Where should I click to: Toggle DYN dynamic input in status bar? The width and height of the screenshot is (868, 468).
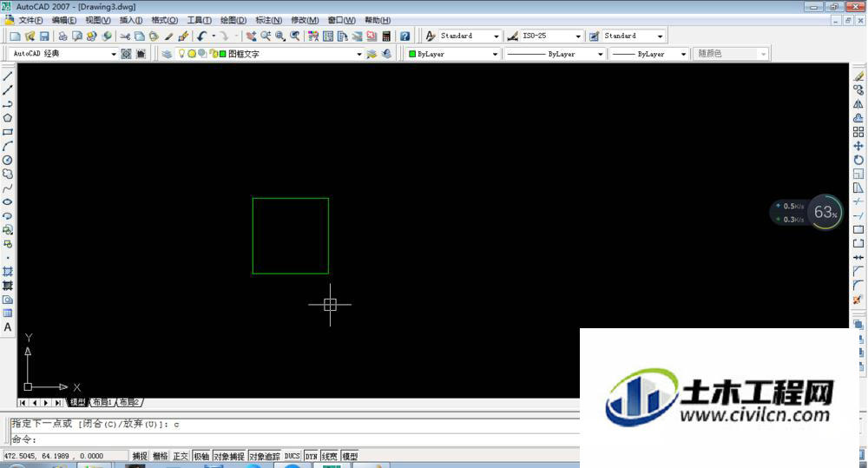pos(311,456)
